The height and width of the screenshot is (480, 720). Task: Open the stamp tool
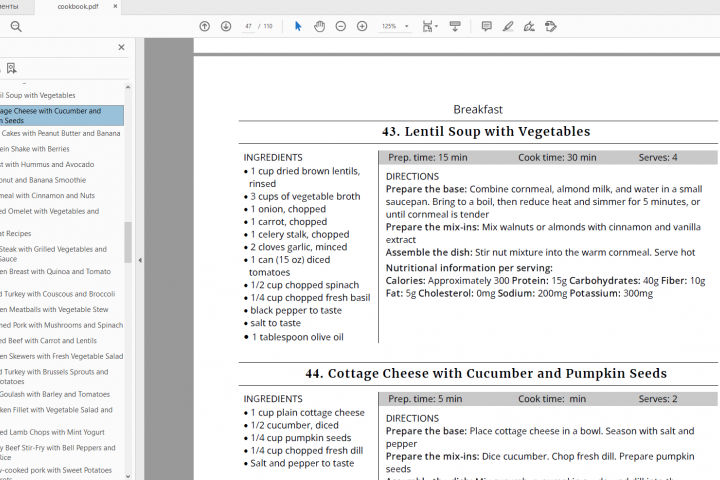(x=551, y=26)
